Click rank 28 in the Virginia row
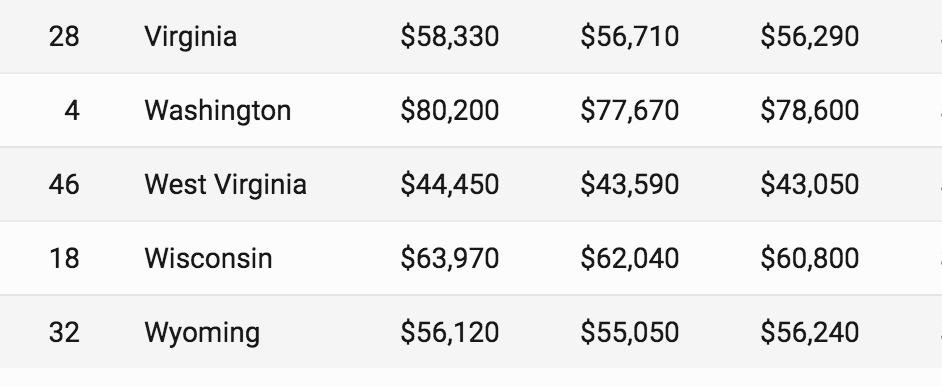The width and height of the screenshot is (942, 386). (x=64, y=37)
